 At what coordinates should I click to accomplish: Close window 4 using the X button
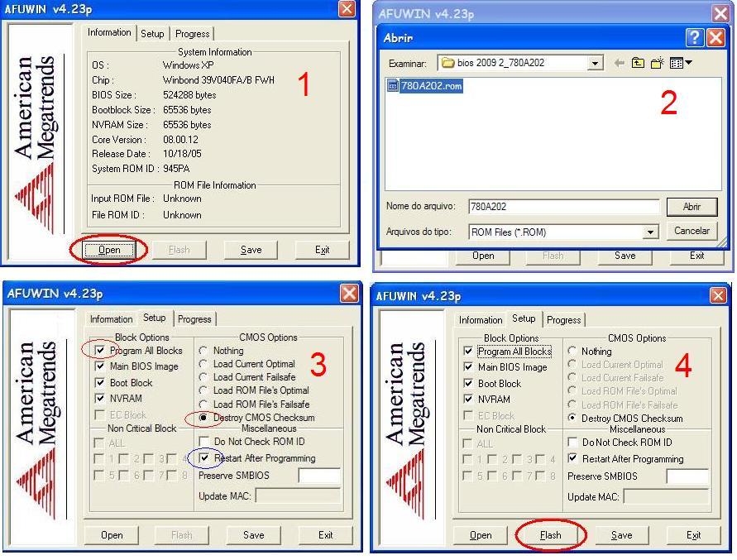pos(718,296)
